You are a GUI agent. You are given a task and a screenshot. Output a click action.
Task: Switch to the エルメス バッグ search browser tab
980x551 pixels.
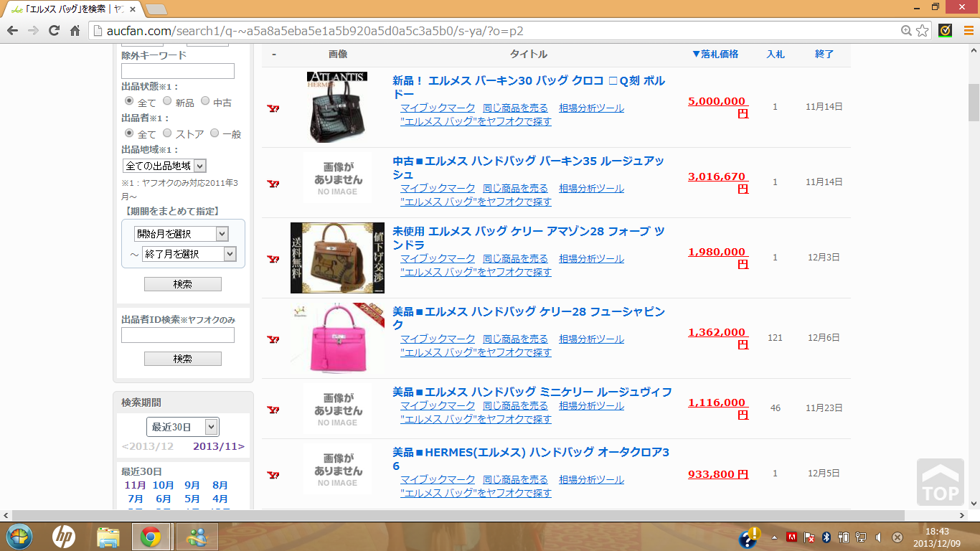pos(73,9)
